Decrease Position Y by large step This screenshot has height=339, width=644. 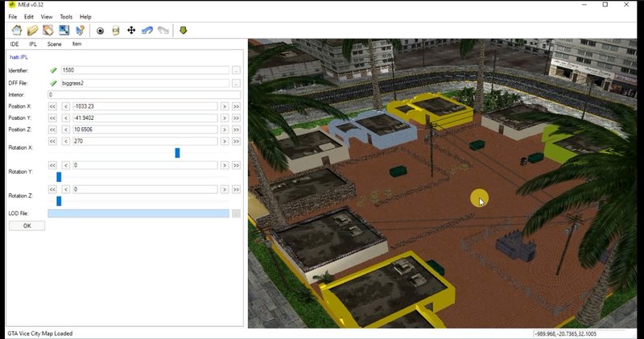(x=52, y=118)
